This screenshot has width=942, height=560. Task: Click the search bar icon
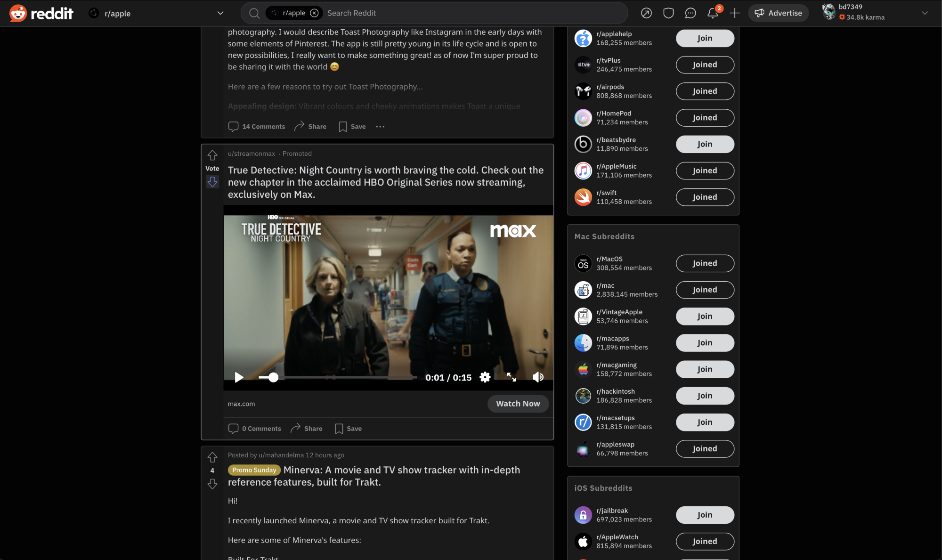(x=253, y=13)
